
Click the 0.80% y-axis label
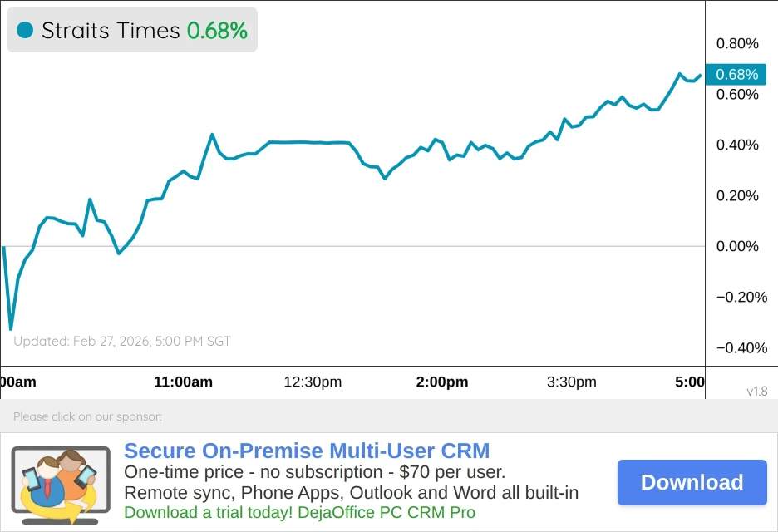tap(737, 44)
